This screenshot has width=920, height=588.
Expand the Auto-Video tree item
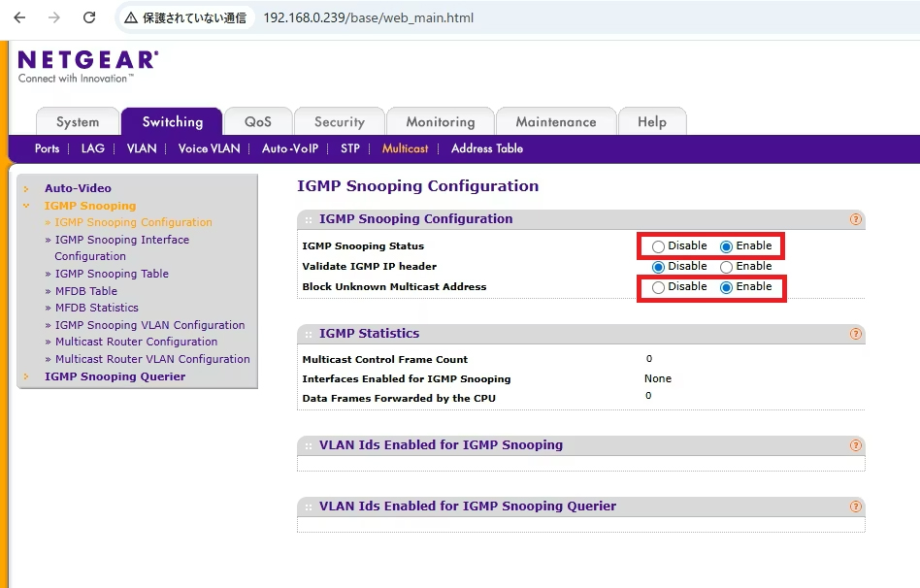coord(23,187)
